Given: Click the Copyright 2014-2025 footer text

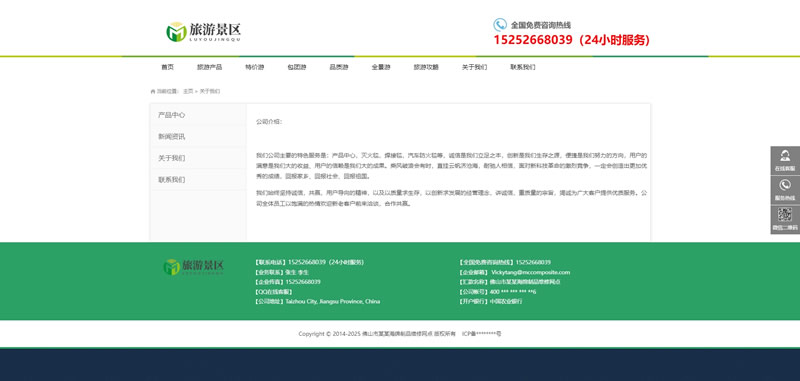Looking at the screenshot, I should [x=377, y=334].
